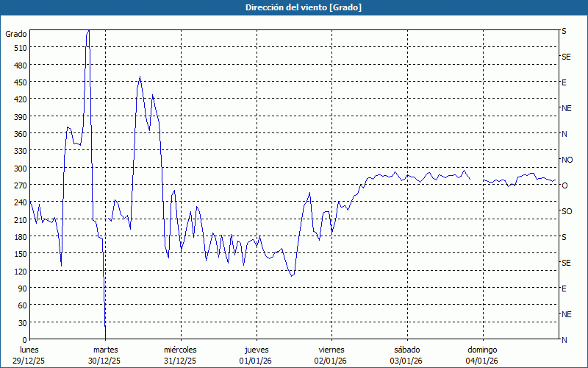Pick the 390 degree axis label
Image resolution: width=588 pixels, height=368 pixels.
click(x=19, y=116)
